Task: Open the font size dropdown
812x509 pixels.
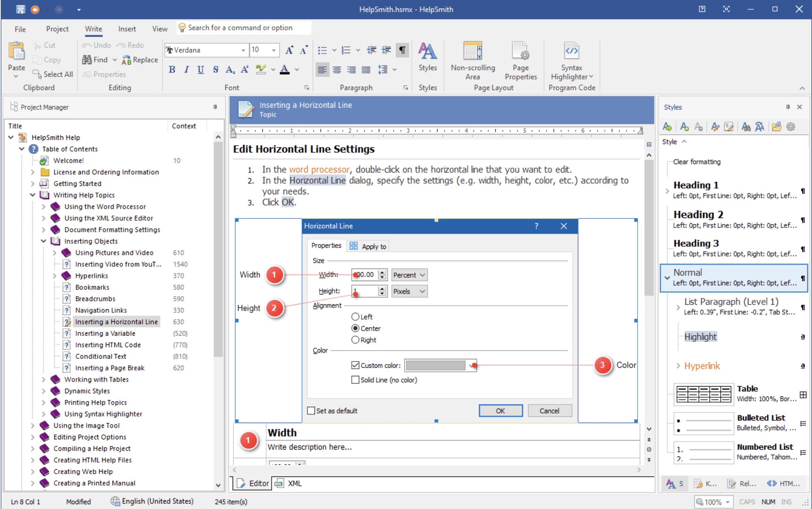Action: pos(274,50)
